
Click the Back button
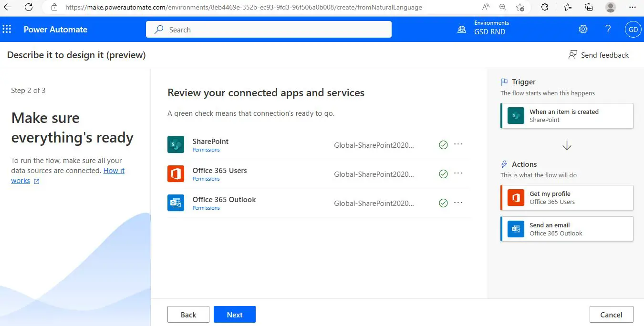click(x=188, y=315)
